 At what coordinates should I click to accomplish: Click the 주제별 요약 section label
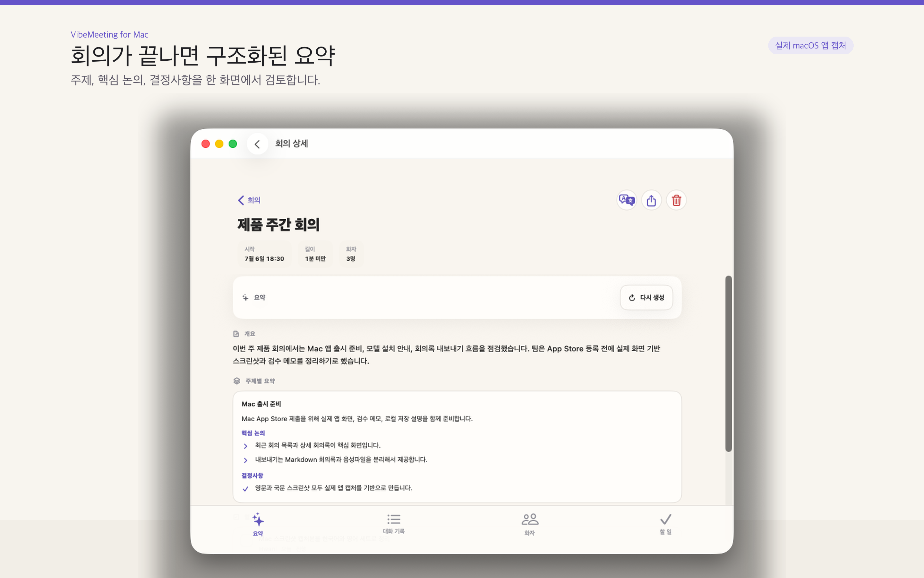(x=260, y=381)
